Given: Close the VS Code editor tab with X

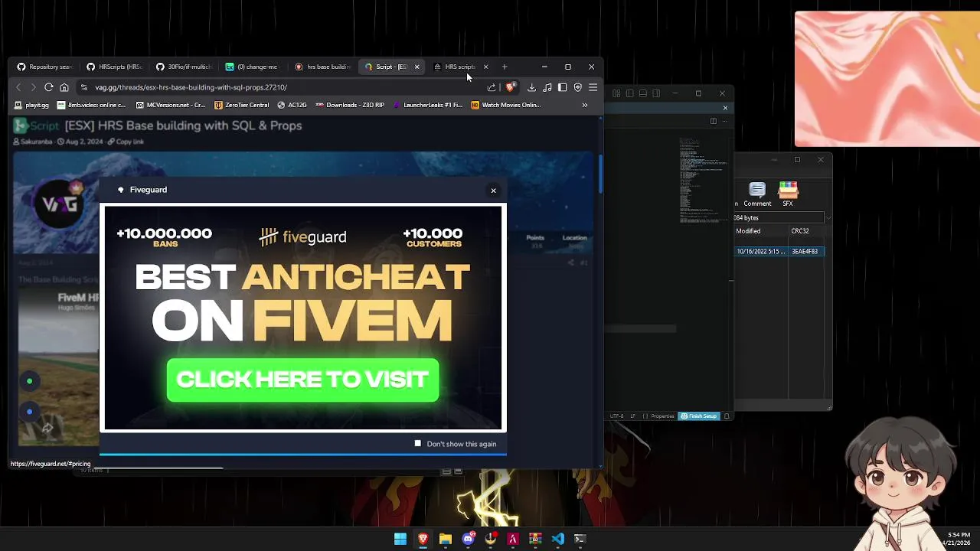Looking at the screenshot, I should [x=725, y=108].
